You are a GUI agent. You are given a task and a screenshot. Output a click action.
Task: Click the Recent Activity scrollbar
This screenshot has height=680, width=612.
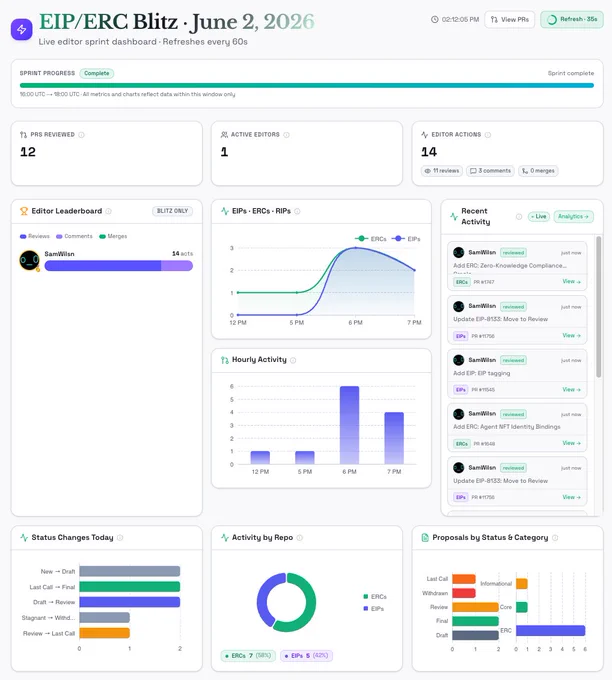tap(599, 307)
